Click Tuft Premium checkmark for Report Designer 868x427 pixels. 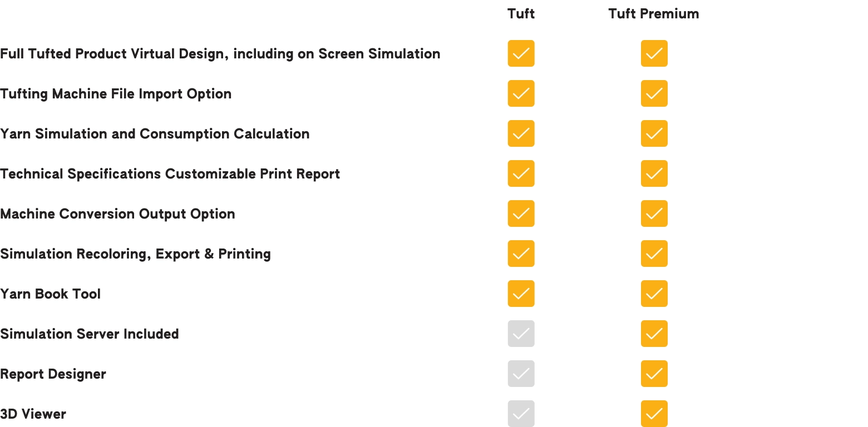tap(654, 374)
